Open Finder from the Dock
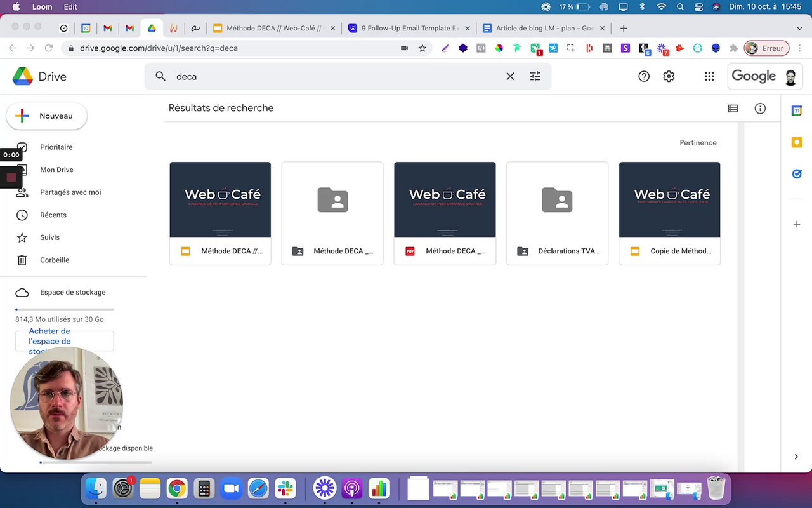 tap(96, 488)
